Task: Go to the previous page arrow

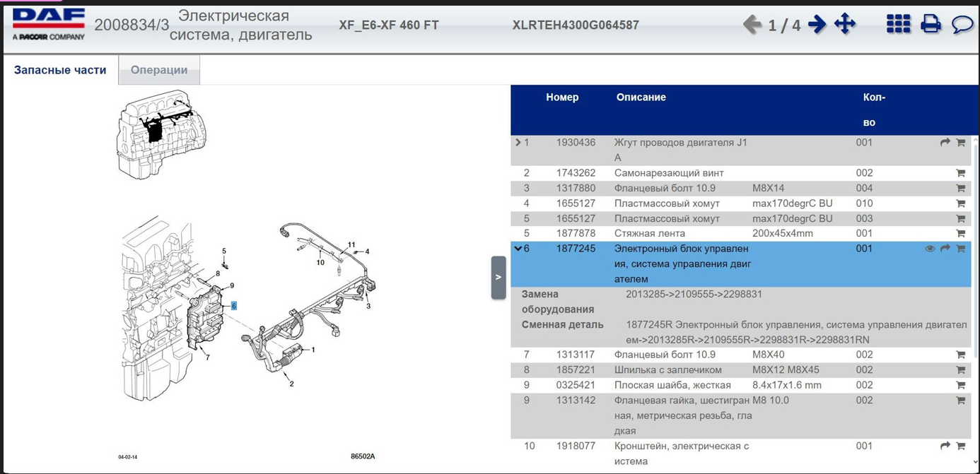Action: click(752, 25)
